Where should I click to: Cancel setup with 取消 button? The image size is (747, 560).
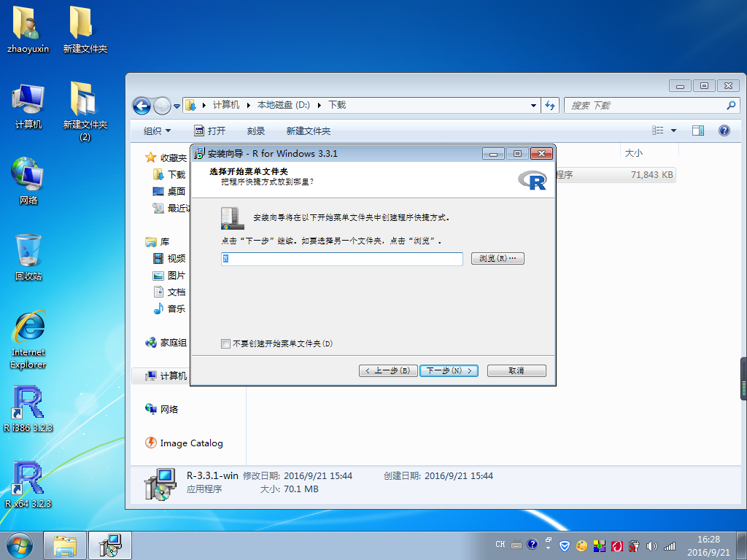coord(516,370)
